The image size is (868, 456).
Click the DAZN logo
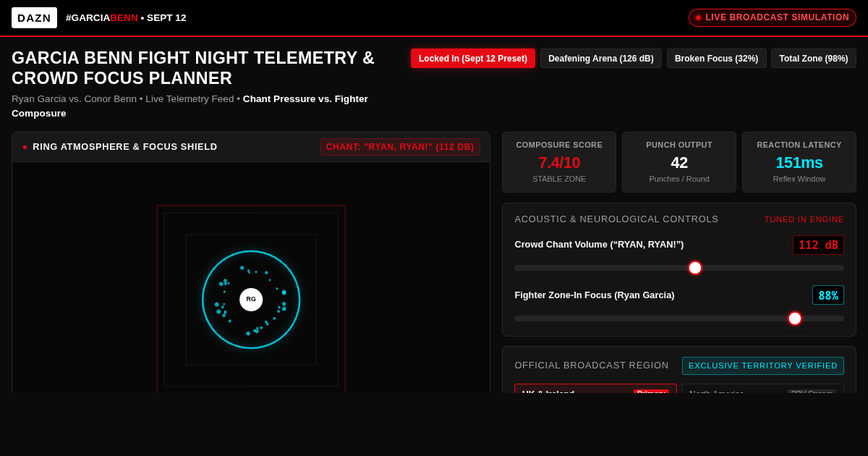pos(34,17)
